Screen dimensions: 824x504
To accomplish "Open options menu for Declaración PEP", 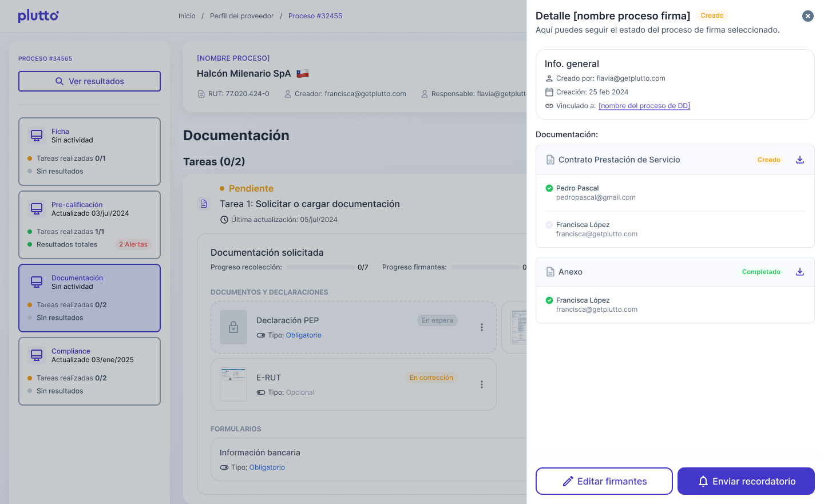I will tap(482, 327).
